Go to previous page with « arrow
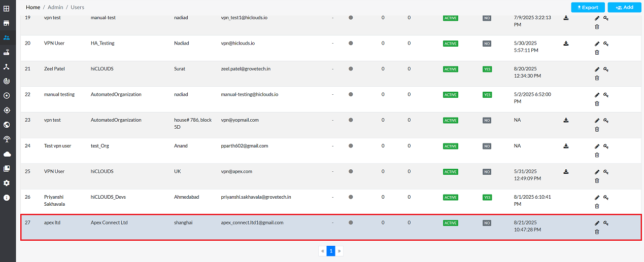Viewport: 644px width, 262px height. pyautogui.click(x=322, y=251)
